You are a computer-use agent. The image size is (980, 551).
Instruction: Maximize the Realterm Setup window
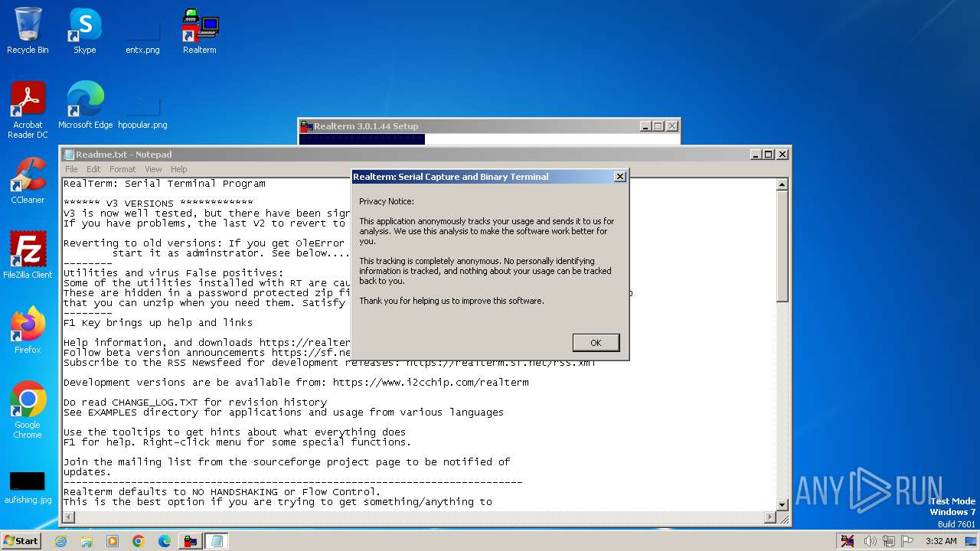[x=658, y=126]
